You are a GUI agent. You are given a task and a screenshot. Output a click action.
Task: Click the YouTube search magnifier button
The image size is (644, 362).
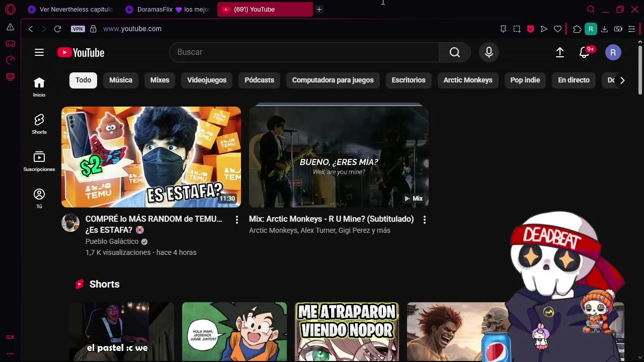pos(455,52)
